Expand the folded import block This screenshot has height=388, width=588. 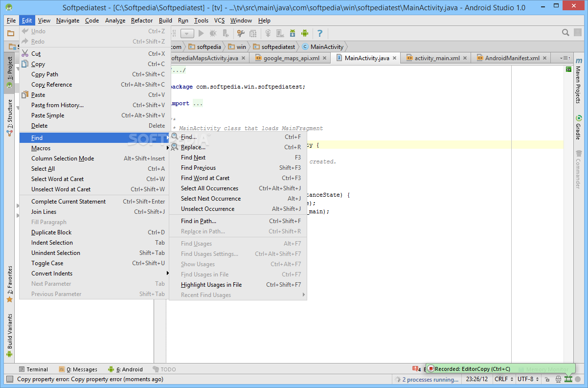pyautogui.click(x=198, y=104)
